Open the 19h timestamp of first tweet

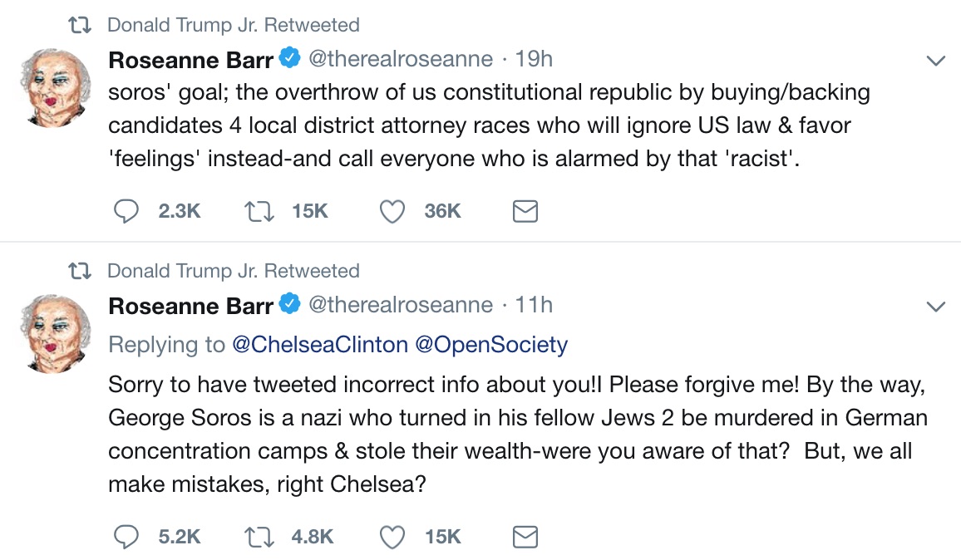tap(534, 60)
